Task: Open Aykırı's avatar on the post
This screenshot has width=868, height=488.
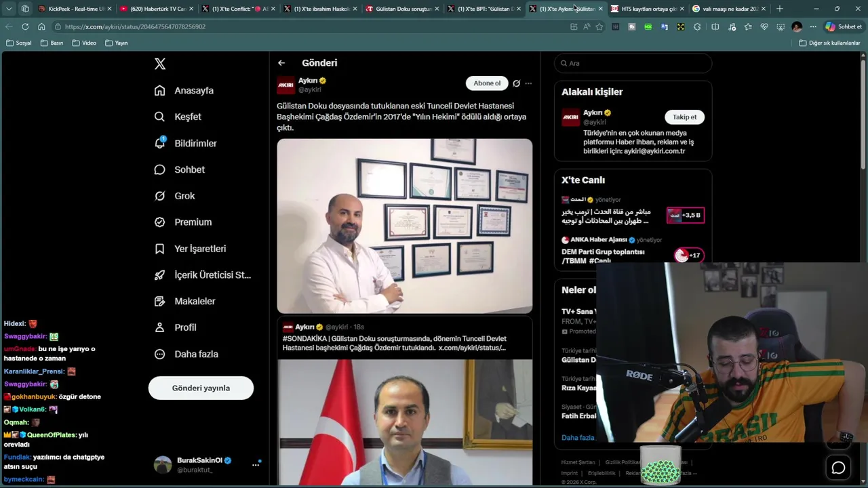Action: click(285, 85)
